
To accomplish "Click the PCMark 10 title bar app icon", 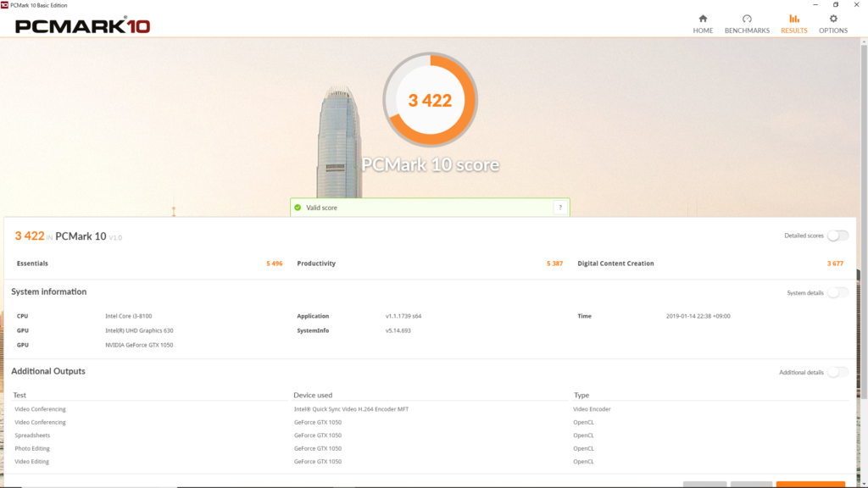I will click(x=4, y=5).
